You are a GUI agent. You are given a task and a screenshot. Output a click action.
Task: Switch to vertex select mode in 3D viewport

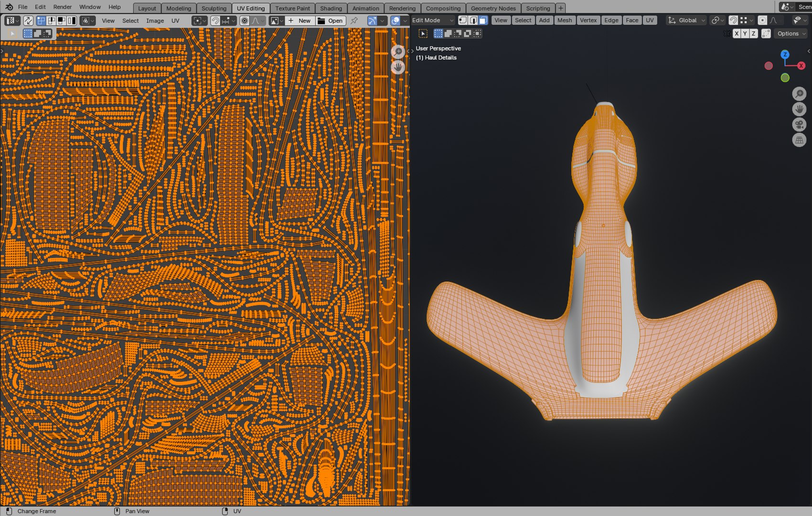(463, 20)
